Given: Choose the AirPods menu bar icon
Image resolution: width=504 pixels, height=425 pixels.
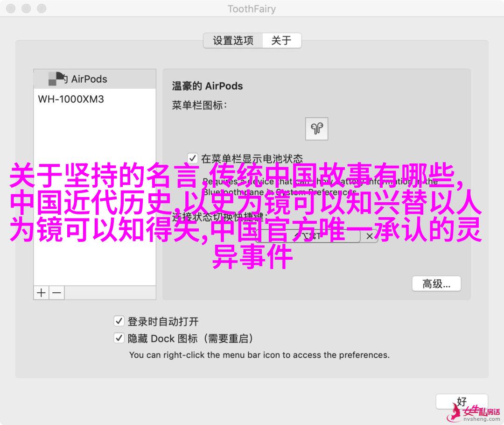Looking at the screenshot, I should pos(316,129).
